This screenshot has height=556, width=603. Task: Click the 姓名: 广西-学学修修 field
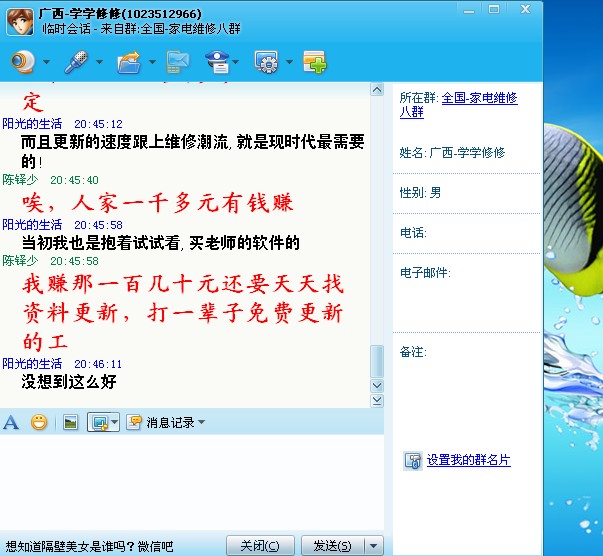452,153
